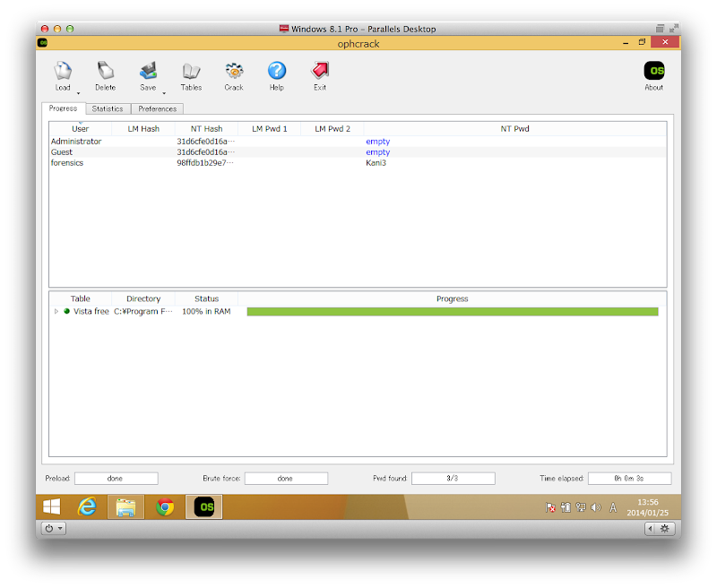
Task: Launch Google Chrome from the taskbar
Action: tap(165, 506)
